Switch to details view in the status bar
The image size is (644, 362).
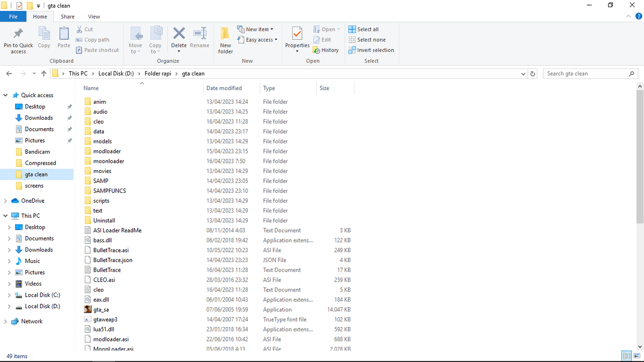627,356
